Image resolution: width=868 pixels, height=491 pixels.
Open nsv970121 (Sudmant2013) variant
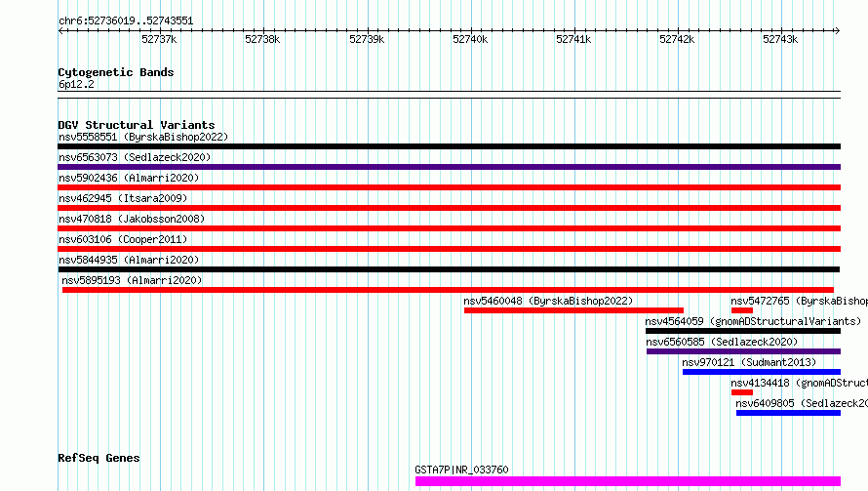tap(749, 362)
